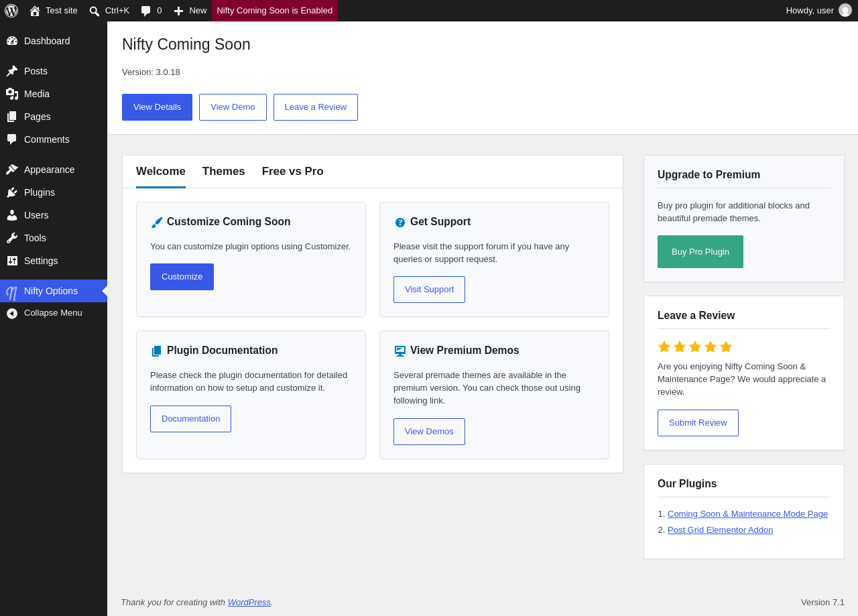The image size is (858, 616).
Task: Click the first review star
Action: tap(664, 347)
